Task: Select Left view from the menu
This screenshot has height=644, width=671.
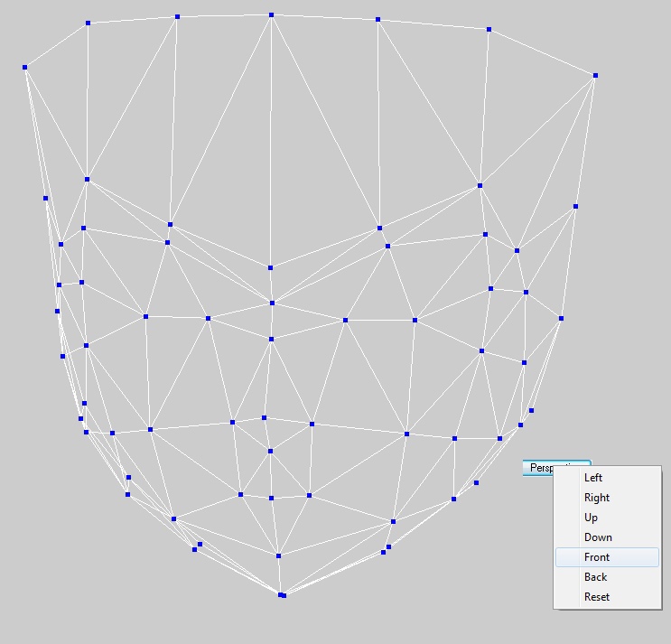Action: click(x=607, y=478)
